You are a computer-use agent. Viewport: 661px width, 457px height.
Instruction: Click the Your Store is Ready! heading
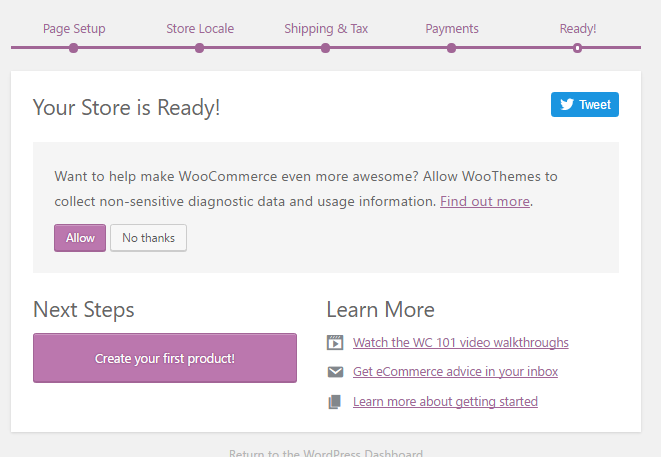[126, 108]
